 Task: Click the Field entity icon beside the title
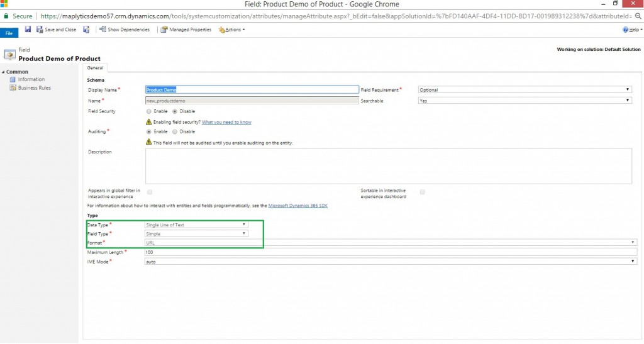point(10,54)
